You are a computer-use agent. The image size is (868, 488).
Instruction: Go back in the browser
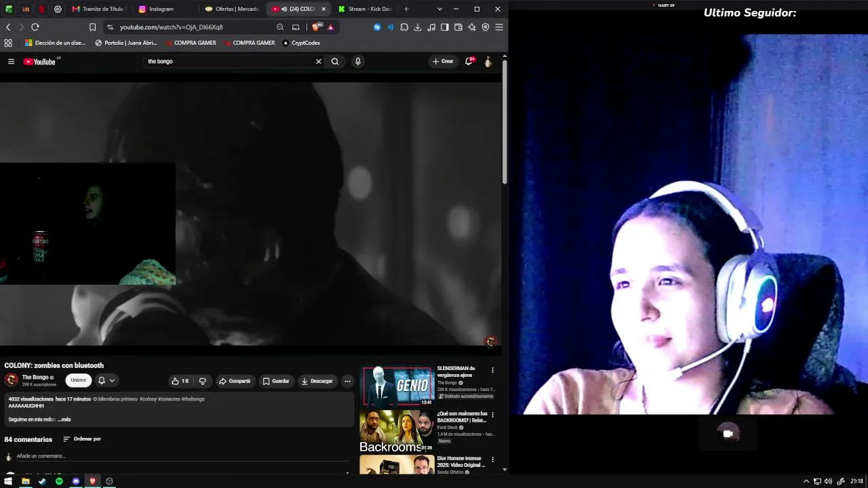tap(8, 27)
